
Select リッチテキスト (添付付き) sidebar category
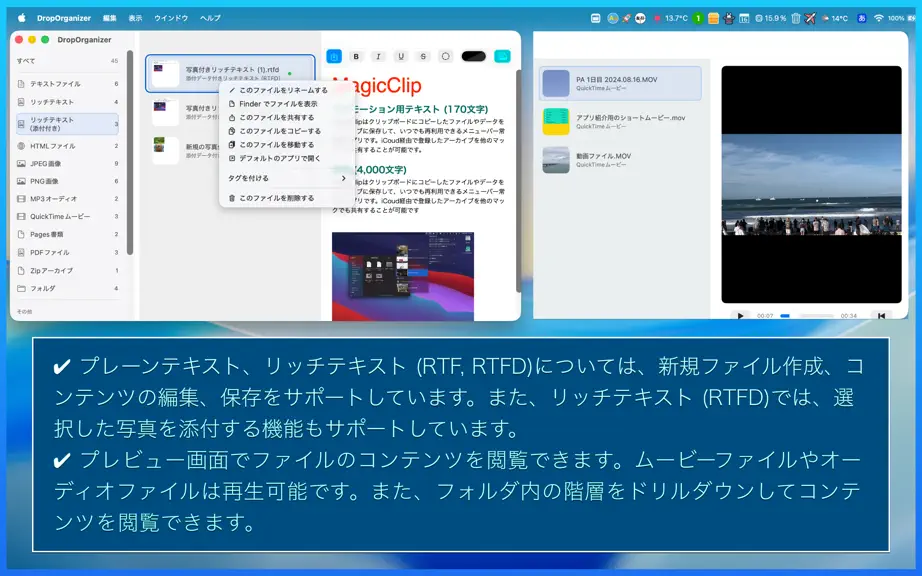tap(67, 123)
